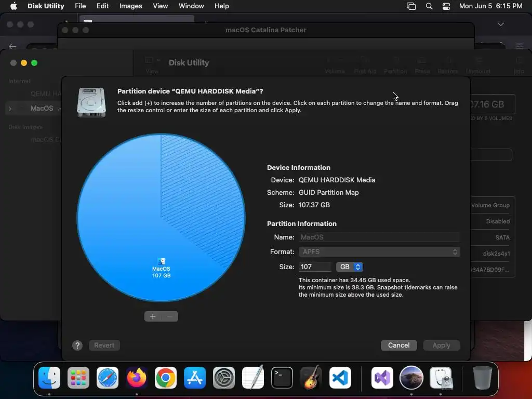
Task: Click the hard disk drive icon
Action: click(91, 102)
